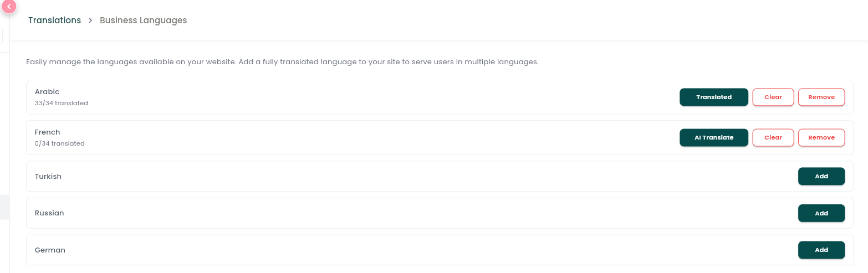Click Translated button for Arabic

(714, 97)
